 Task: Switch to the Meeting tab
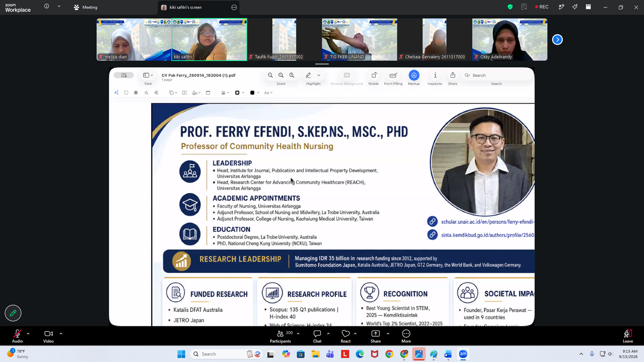(x=86, y=7)
